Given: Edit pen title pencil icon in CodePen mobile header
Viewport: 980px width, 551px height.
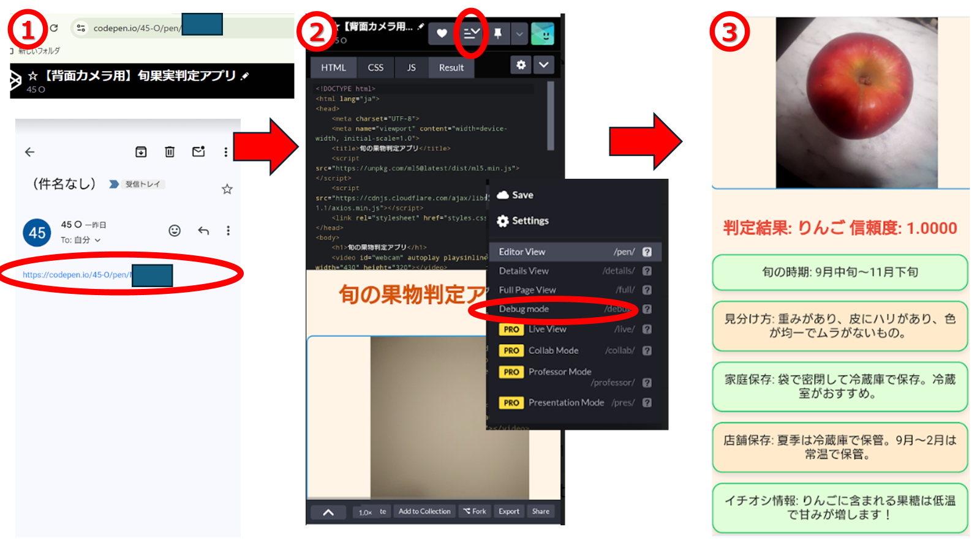Looking at the screenshot, I should (x=421, y=26).
